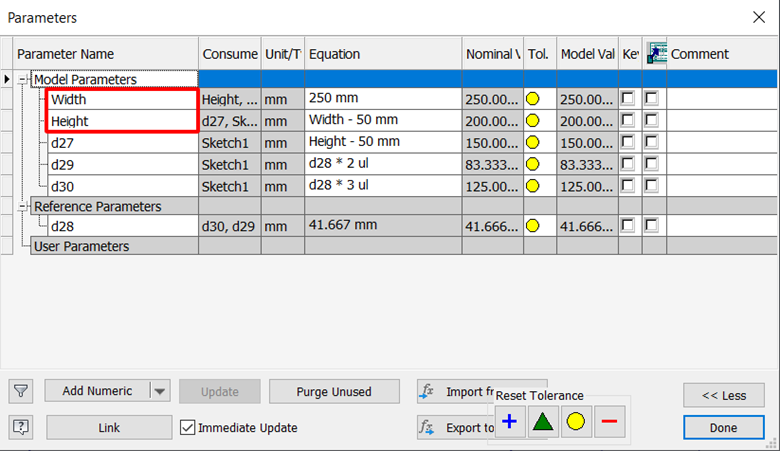Click the Done button
This screenshot has height=451, width=780.
724,428
